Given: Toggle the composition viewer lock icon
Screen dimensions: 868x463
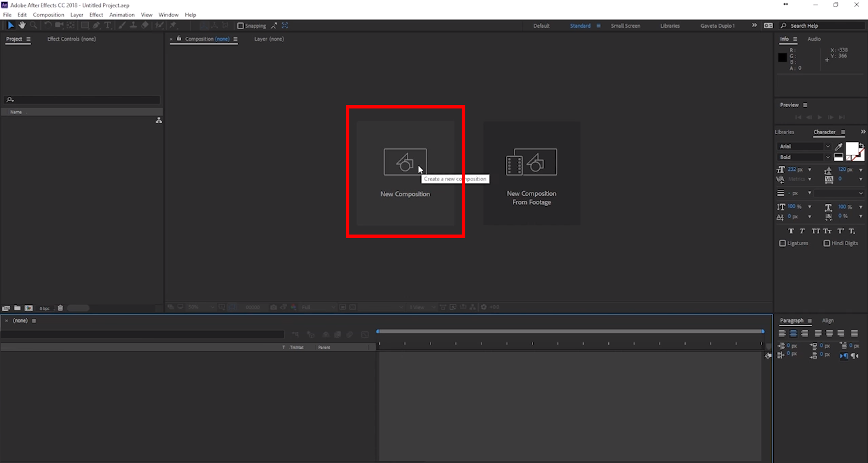Looking at the screenshot, I should point(179,39).
